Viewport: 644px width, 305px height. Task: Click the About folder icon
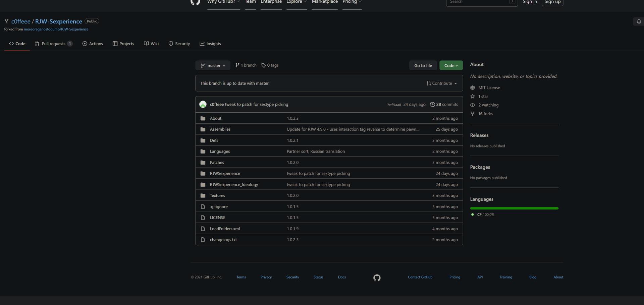click(203, 118)
